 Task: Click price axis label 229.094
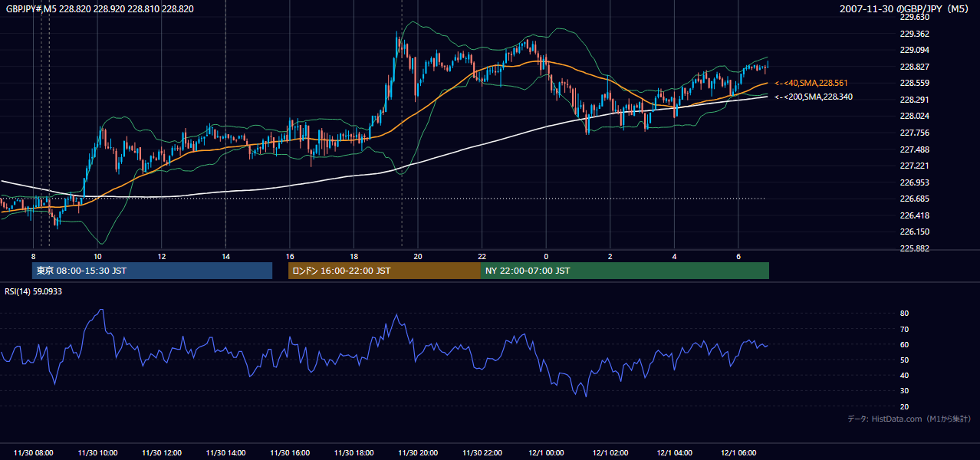(x=914, y=50)
